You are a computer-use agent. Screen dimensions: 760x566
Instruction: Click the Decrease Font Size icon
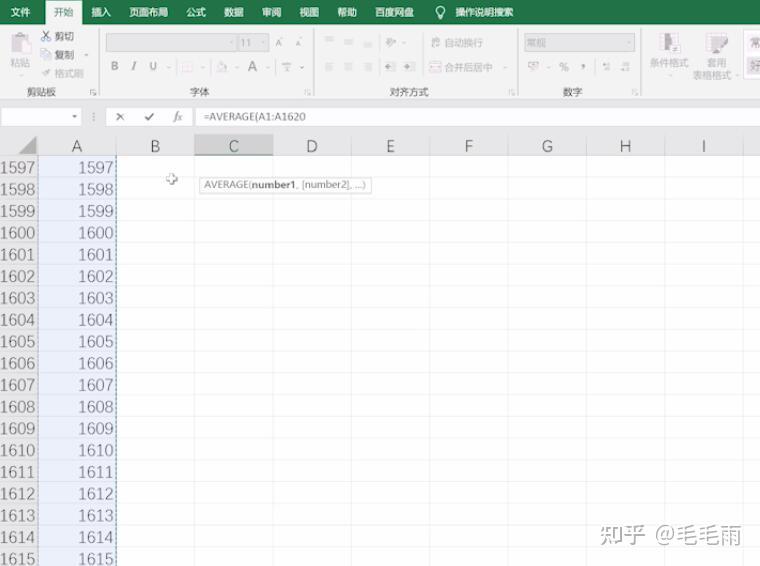point(299,43)
